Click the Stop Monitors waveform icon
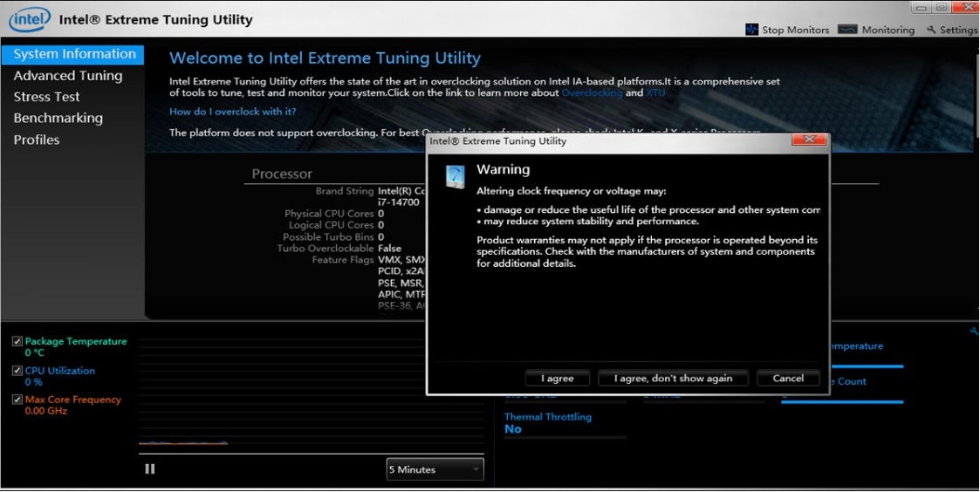980x492 pixels. [751, 30]
